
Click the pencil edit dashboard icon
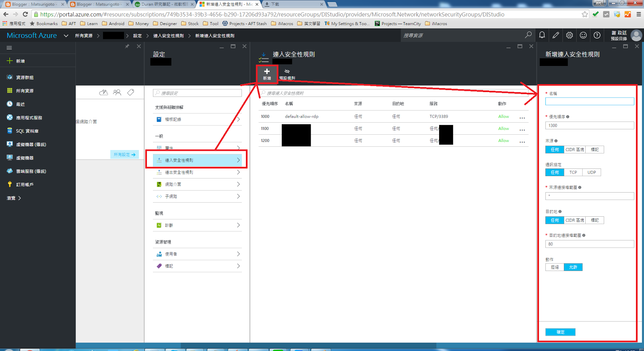pos(556,35)
